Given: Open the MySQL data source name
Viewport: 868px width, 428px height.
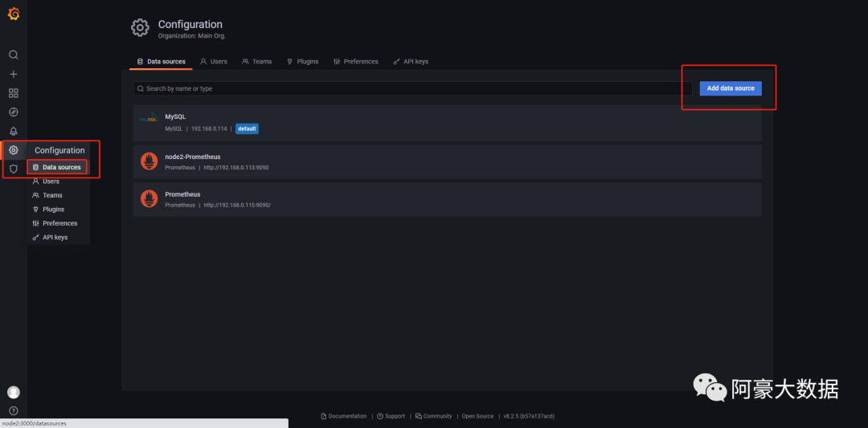Looking at the screenshot, I should [175, 116].
